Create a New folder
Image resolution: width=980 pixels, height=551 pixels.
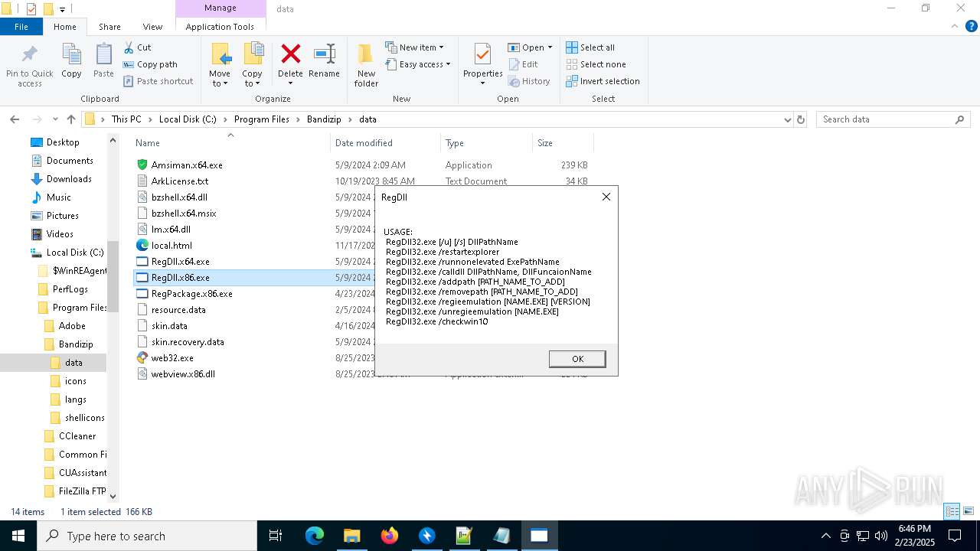[366, 66]
